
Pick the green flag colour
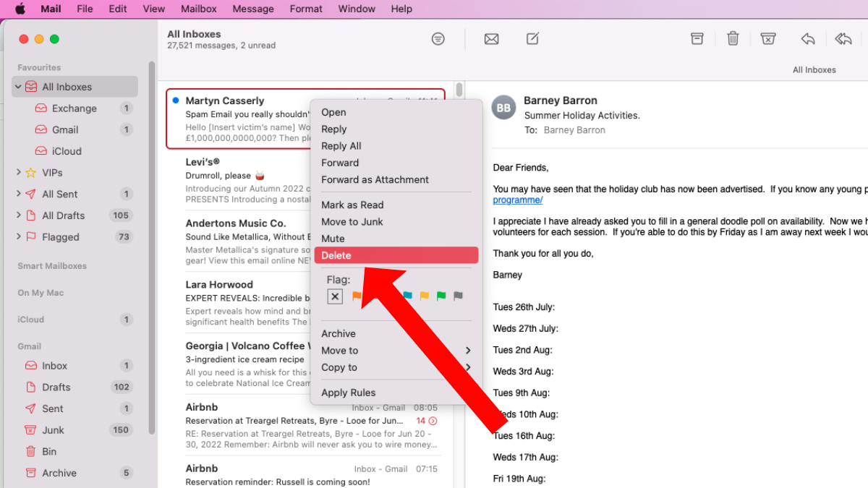point(441,296)
